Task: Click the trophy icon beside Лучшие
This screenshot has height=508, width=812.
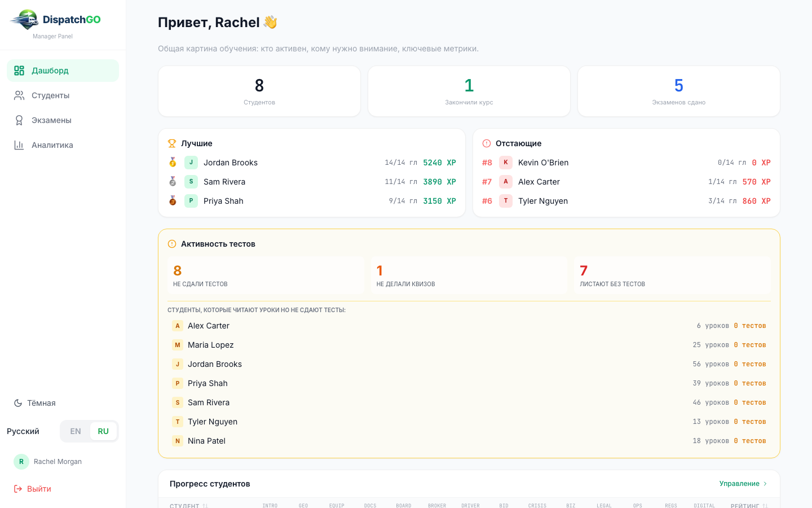Action: pyautogui.click(x=172, y=143)
